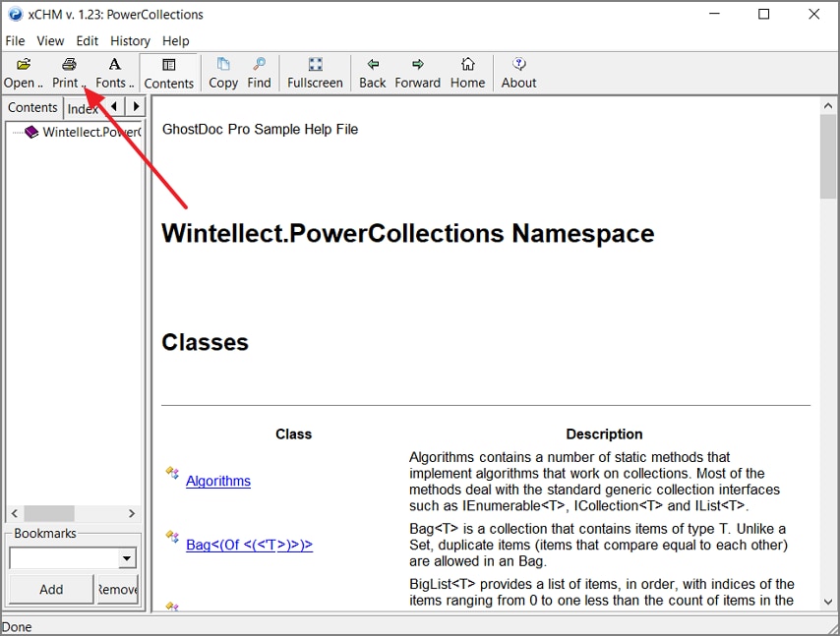Open the View menu

[50, 40]
